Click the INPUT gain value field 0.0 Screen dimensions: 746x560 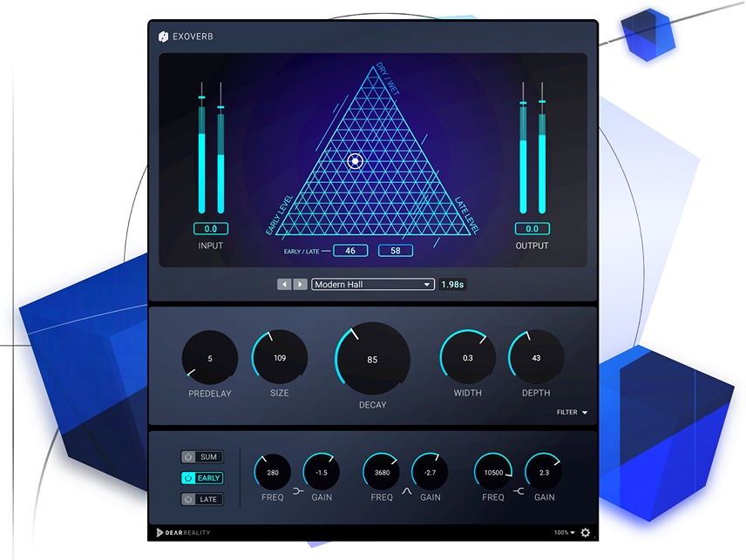[x=211, y=229]
